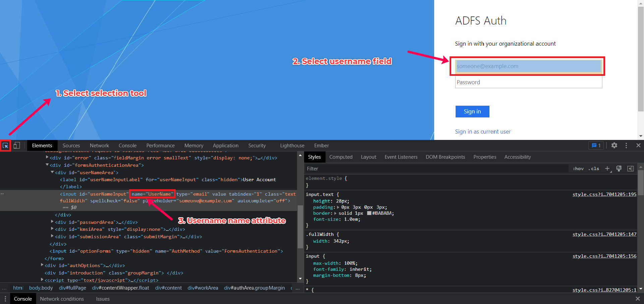Expand the border shorthand property
This screenshot has width=644, height=304.
coord(335,213)
